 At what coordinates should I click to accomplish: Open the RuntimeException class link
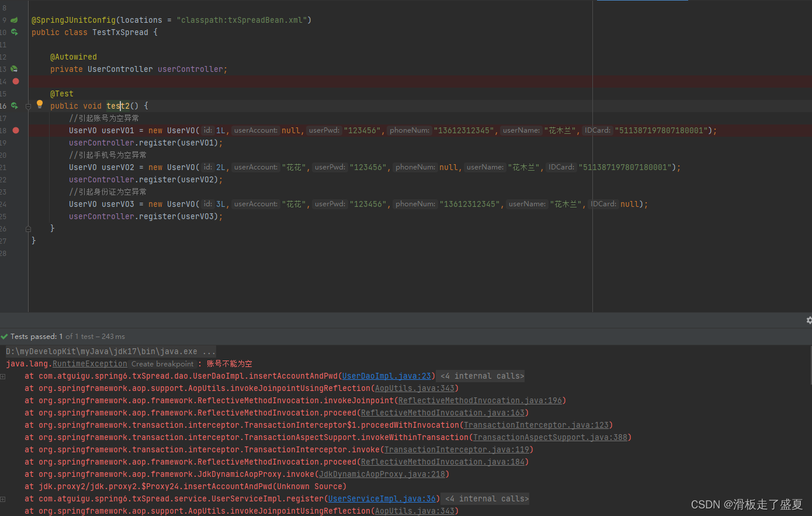[x=89, y=364]
